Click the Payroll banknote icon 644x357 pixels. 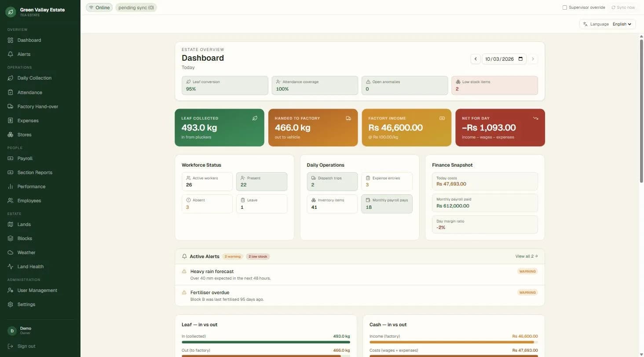coord(11,158)
